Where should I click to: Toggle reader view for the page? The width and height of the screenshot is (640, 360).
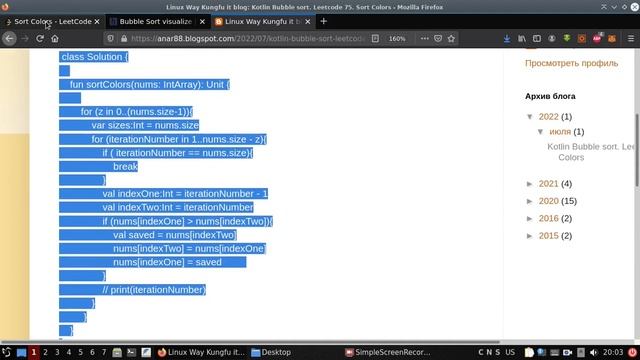coord(375,38)
